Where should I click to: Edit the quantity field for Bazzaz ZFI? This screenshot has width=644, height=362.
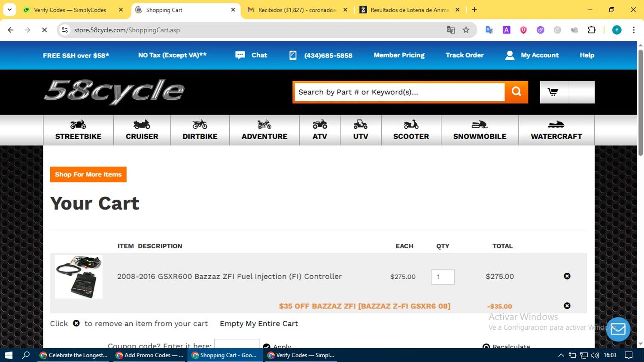443,277
